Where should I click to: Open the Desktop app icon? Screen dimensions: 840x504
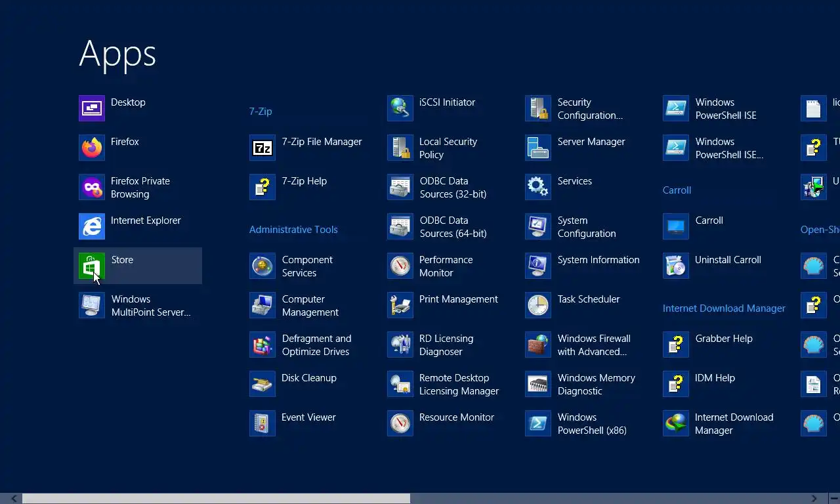pos(92,108)
